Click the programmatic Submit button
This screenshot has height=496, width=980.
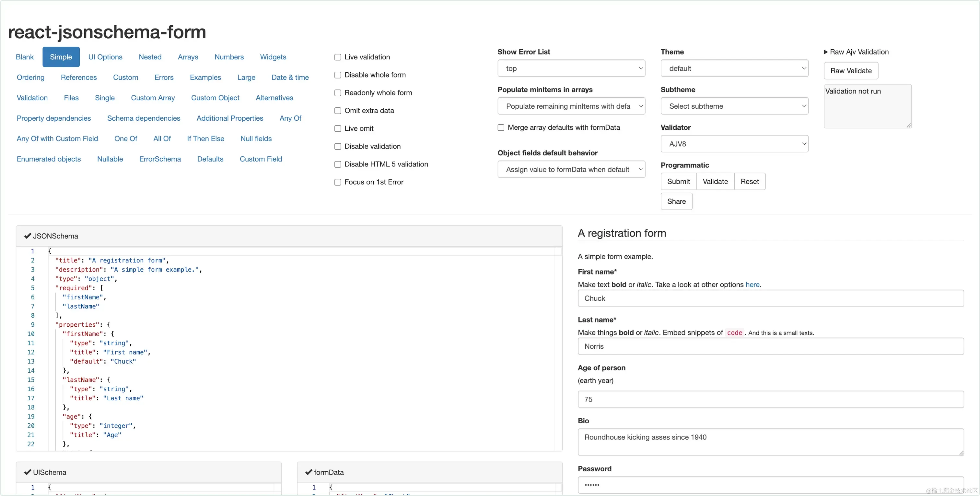coord(678,182)
